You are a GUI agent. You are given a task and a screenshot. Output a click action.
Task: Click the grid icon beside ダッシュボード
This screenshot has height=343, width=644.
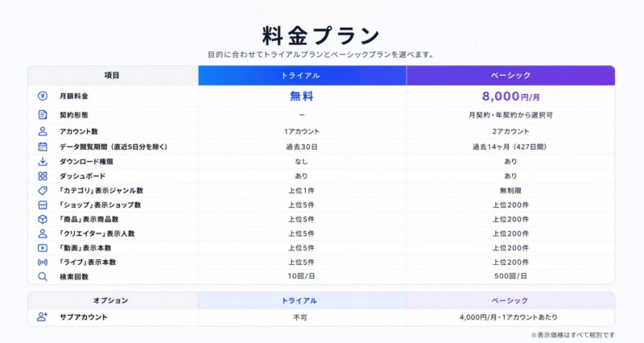[43, 176]
